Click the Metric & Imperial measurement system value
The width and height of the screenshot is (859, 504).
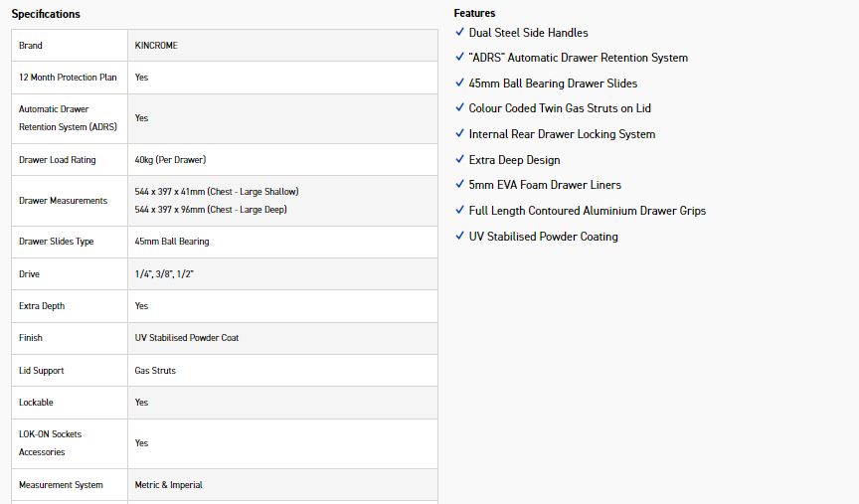tap(169, 485)
